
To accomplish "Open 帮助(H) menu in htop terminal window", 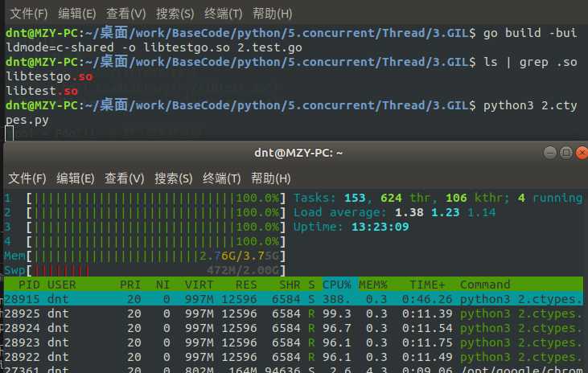I will click(271, 178).
